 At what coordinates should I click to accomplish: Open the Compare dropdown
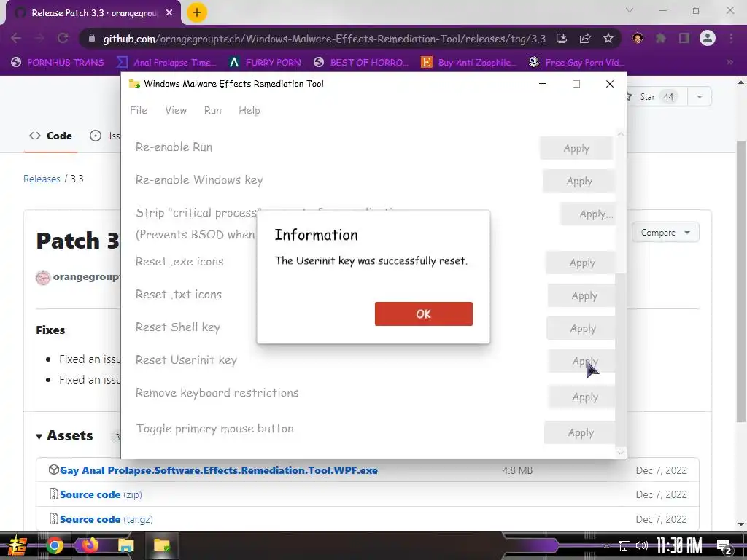(x=665, y=233)
